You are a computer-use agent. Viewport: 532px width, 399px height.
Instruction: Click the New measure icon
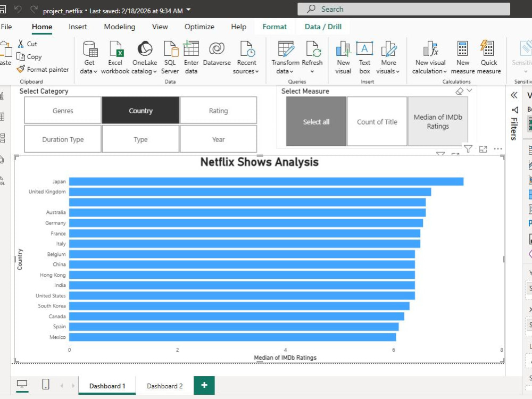coord(462,48)
